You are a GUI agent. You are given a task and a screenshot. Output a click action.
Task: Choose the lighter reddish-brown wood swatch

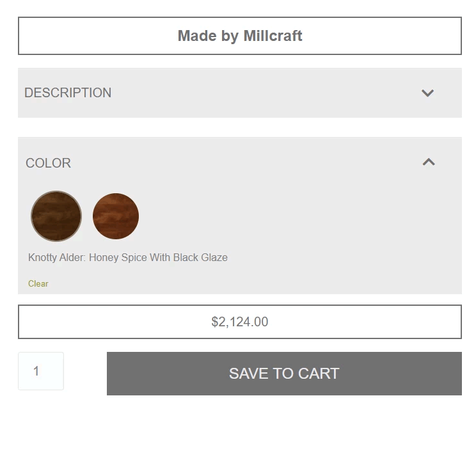(x=116, y=216)
